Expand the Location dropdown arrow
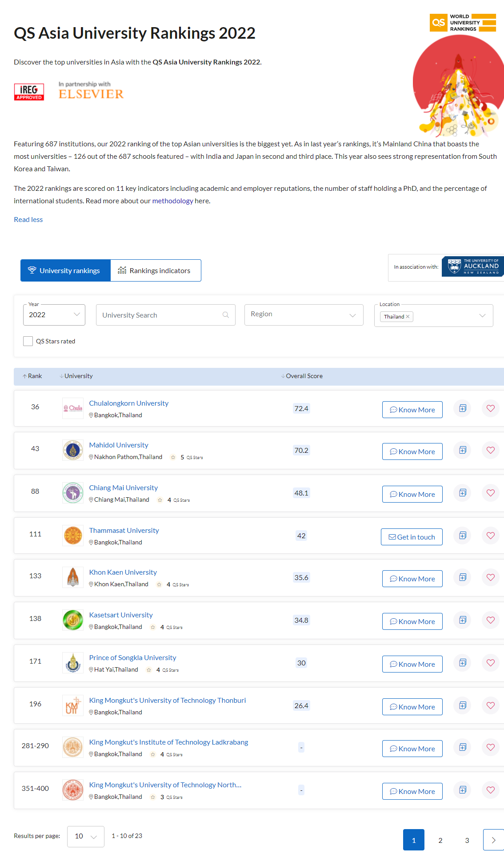Screen dimensions: 504x854 pyautogui.click(x=482, y=316)
